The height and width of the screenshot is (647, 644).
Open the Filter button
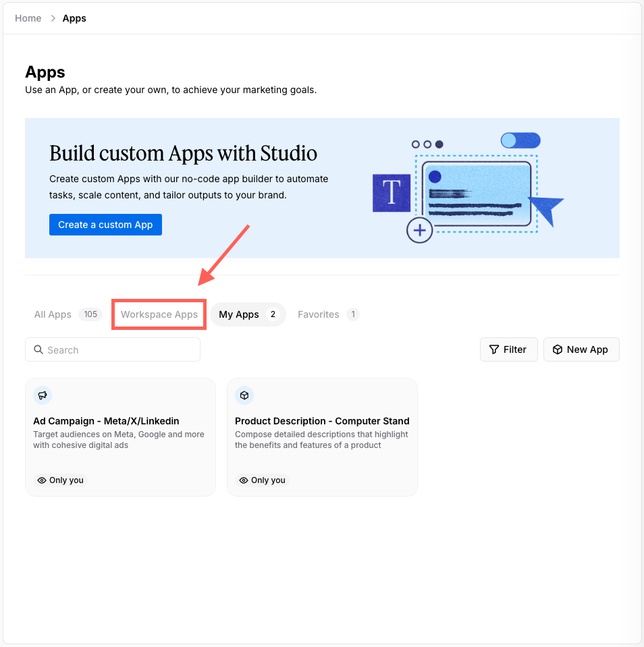point(508,349)
